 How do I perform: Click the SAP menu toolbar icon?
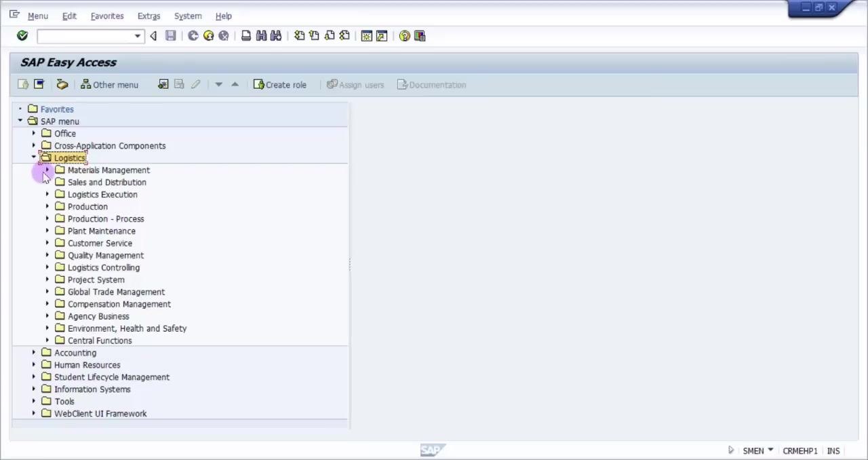click(x=39, y=85)
